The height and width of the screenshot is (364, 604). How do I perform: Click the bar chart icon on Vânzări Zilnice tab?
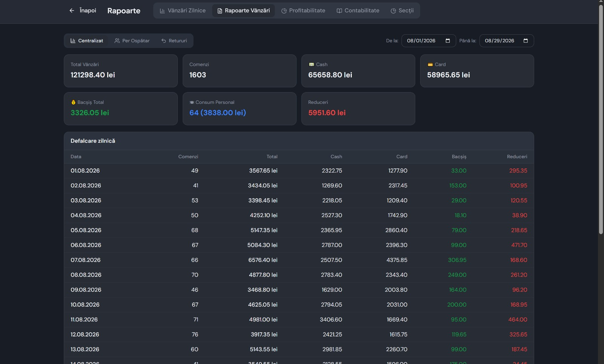point(162,11)
